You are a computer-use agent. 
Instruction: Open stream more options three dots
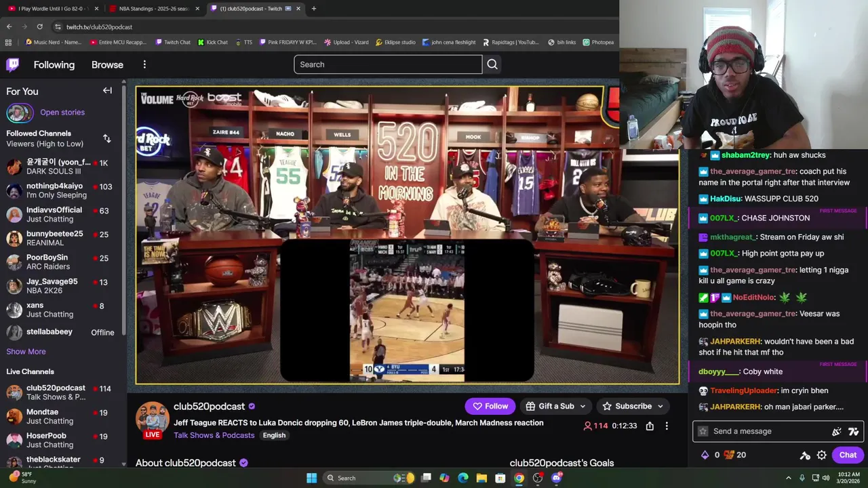click(667, 426)
